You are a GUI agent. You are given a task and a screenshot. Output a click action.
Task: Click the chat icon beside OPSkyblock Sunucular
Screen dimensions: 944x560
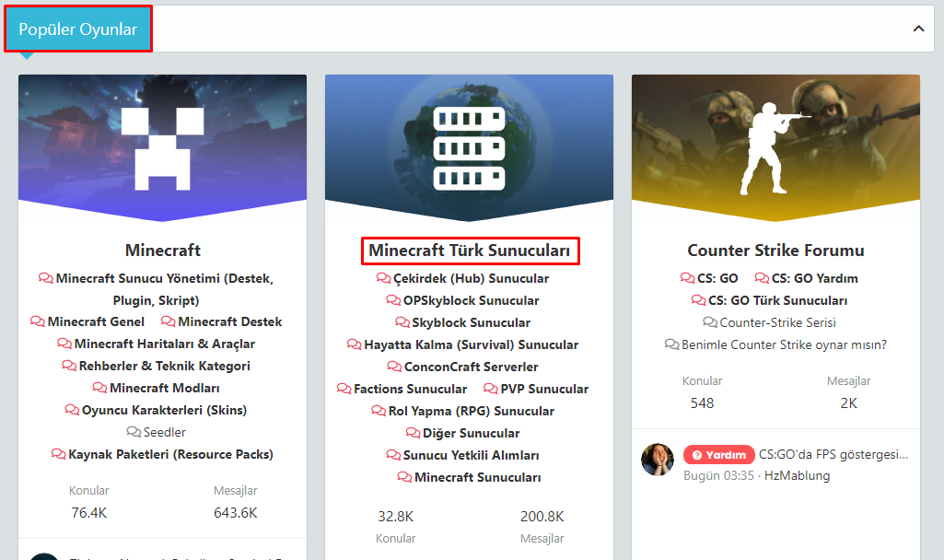click(x=393, y=300)
